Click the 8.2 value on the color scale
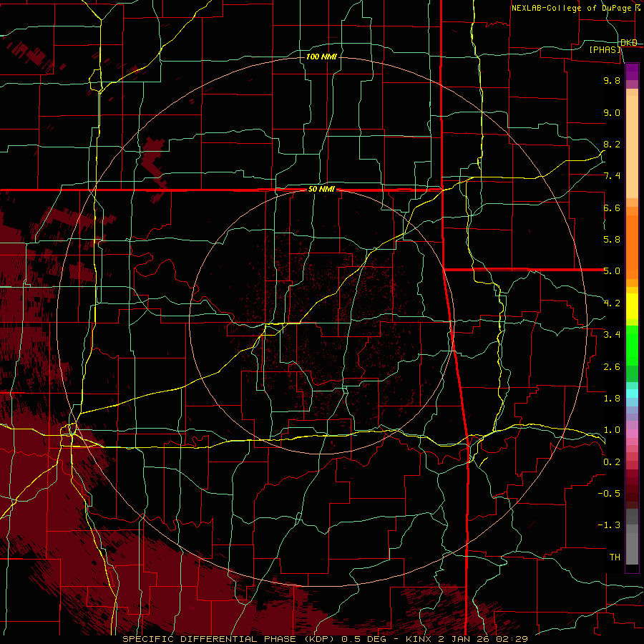 tap(612, 144)
